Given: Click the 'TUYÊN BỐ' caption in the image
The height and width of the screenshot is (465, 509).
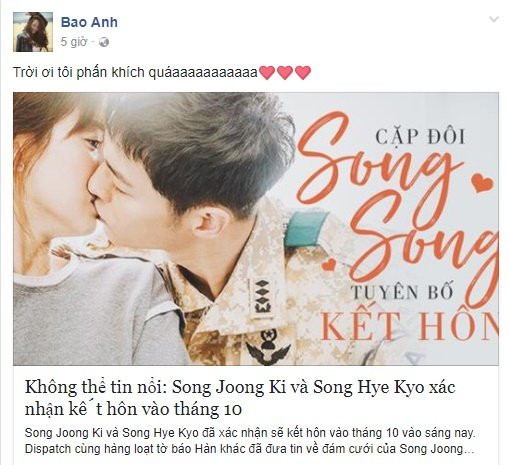Looking at the screenshot, I should coord(402,292).
